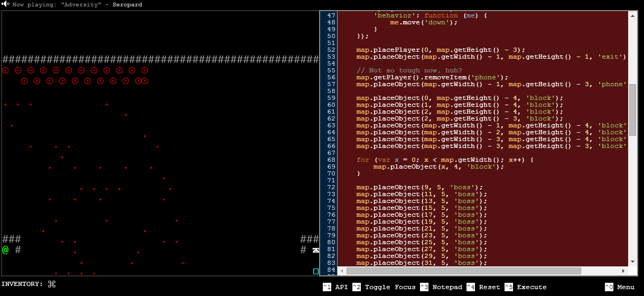The width and height of the screenshot is (644, 296).
Task: Click the ^1 shortcut badge beside API
Action: point(326,287)
